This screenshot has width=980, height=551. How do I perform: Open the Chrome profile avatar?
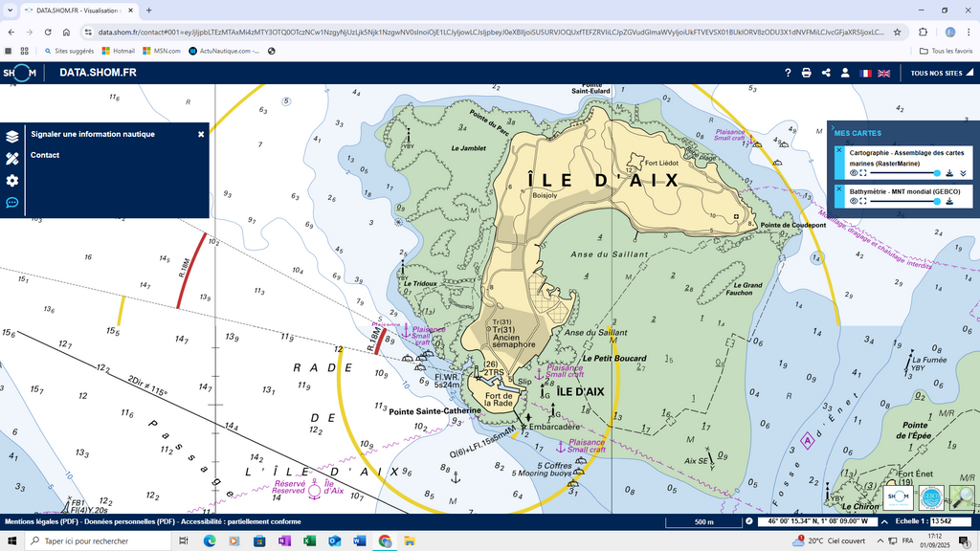[x=950, y=32]
